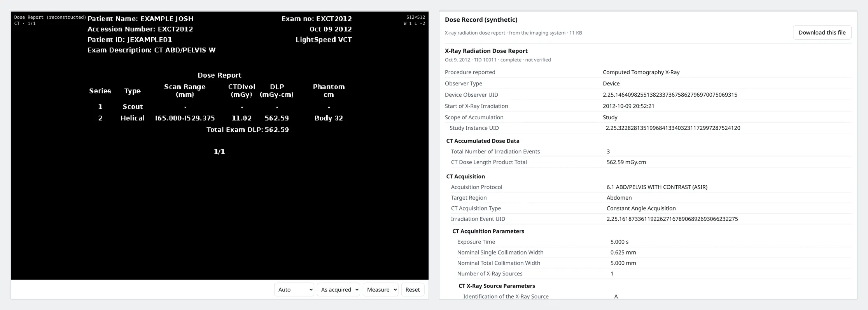The width and height of the screenshot is (868, 310).
Task: Click the Scope of Accumulation label
Action: point(474,117)
